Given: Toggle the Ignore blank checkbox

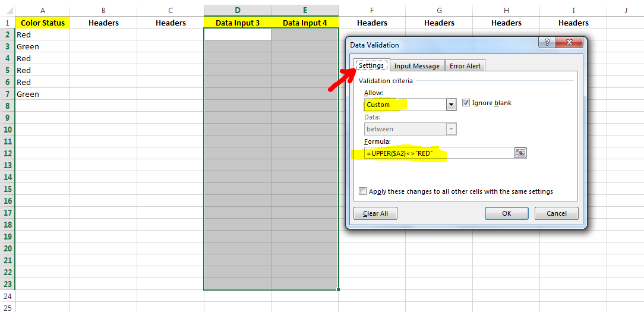Looking at the screenshot, I should pyautogui.click(x=466, y=103).
